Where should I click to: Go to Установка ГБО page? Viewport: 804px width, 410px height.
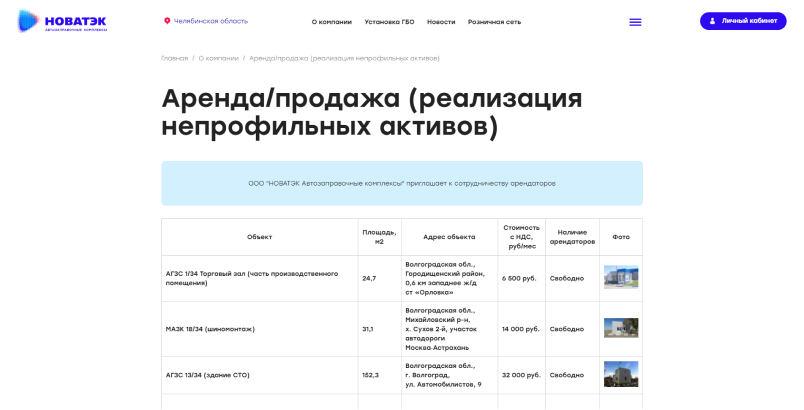[390, 21]
